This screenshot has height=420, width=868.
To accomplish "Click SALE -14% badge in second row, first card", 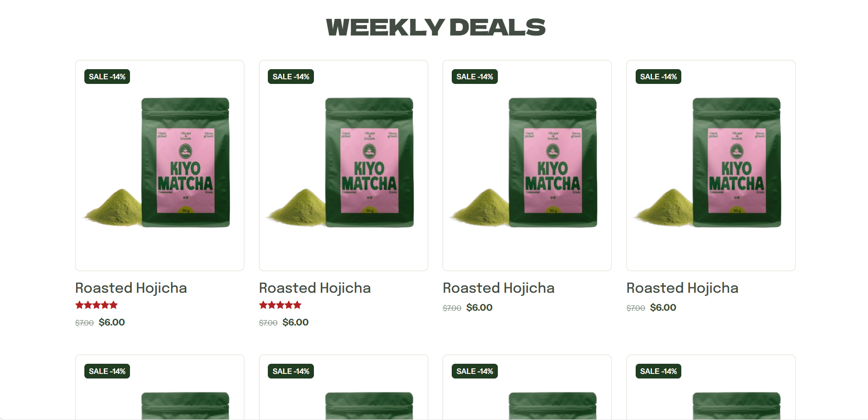I will [x=107, y=371].
